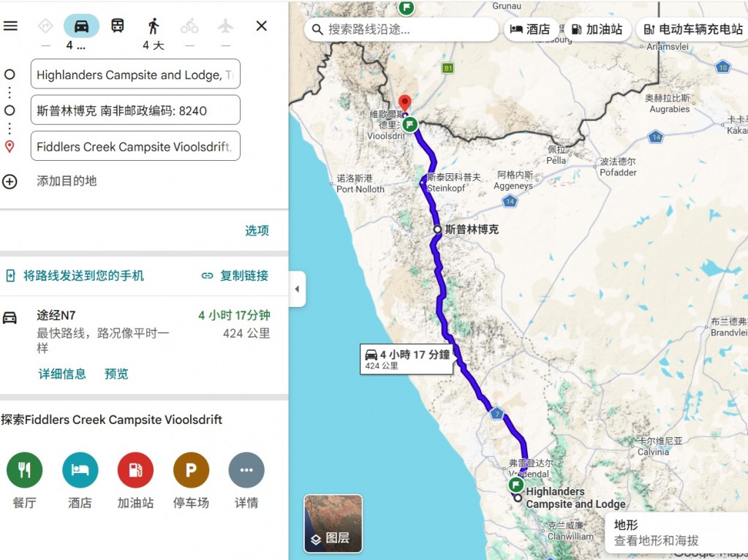Viewport: 748px width, 560px height.
Task: Open route options 选项
Action: 257,230
